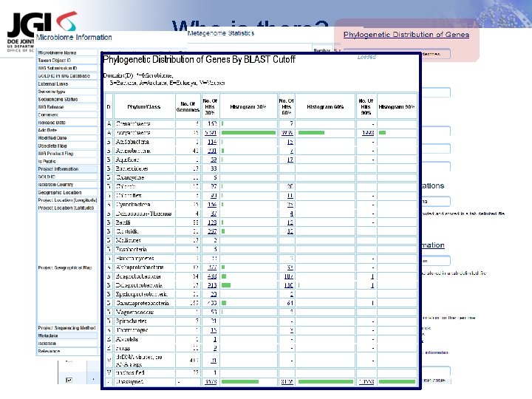This screenshot has height=399, width=532.
Task: Click Euryarchaeota 30% histogram bar
Action: click(x=248, y=133)
